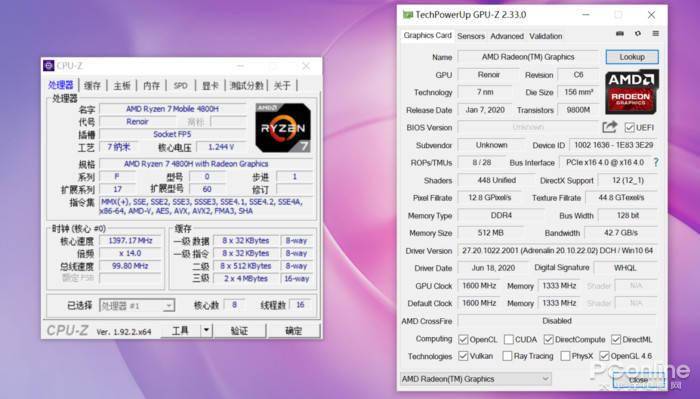Click the Transistors 9800M value
The width and height of the screenshot is (700, 399).
tap(579, 110)
